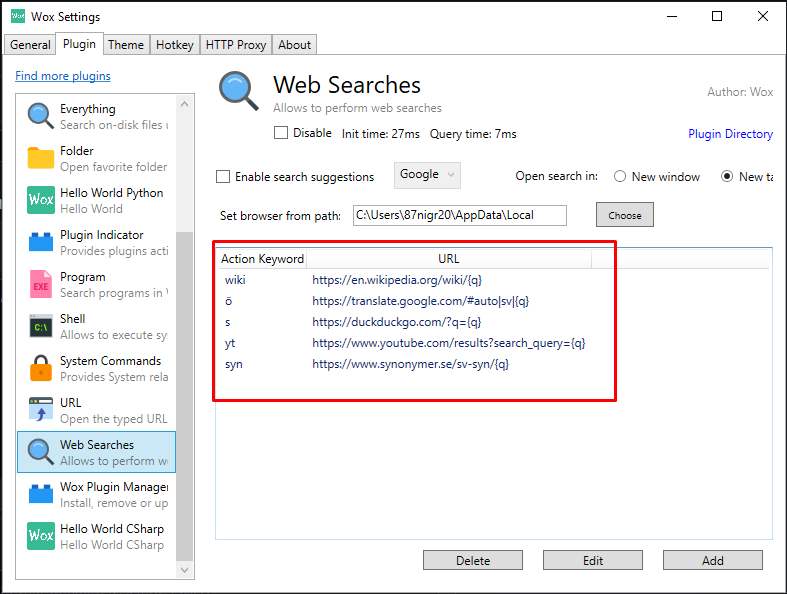Image resolution: width=787 pixels, height=594 pixels.
Task: Show the About tab
Action: pyautogui.click(x=295, y=45)
